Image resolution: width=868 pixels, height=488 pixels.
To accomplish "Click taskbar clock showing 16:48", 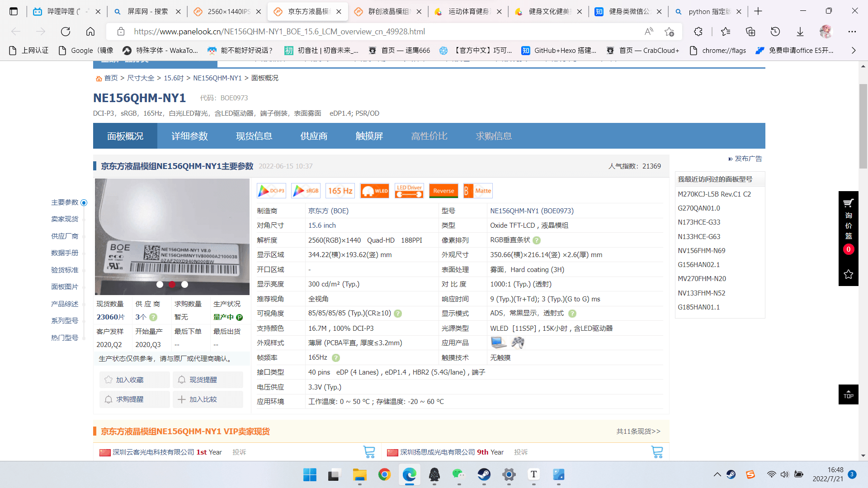I will (827, 474).
